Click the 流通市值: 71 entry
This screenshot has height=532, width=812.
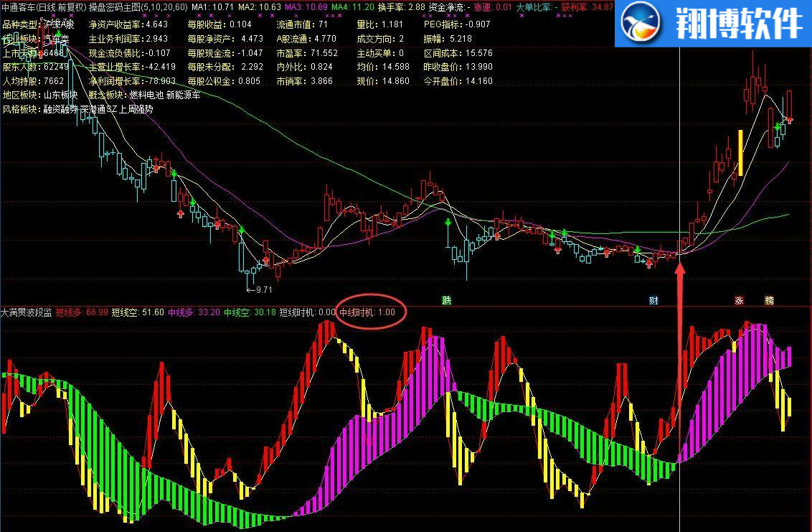pyautogui.click(x=303, y=24)
